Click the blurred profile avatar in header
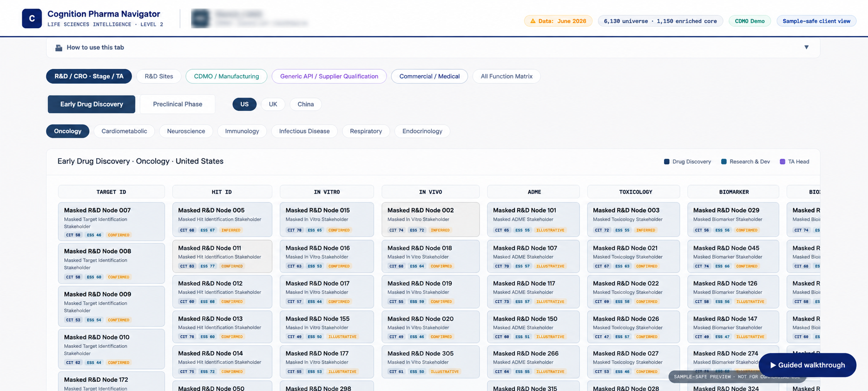Screen dimensions: 868x391 click(x=200, y=19)
